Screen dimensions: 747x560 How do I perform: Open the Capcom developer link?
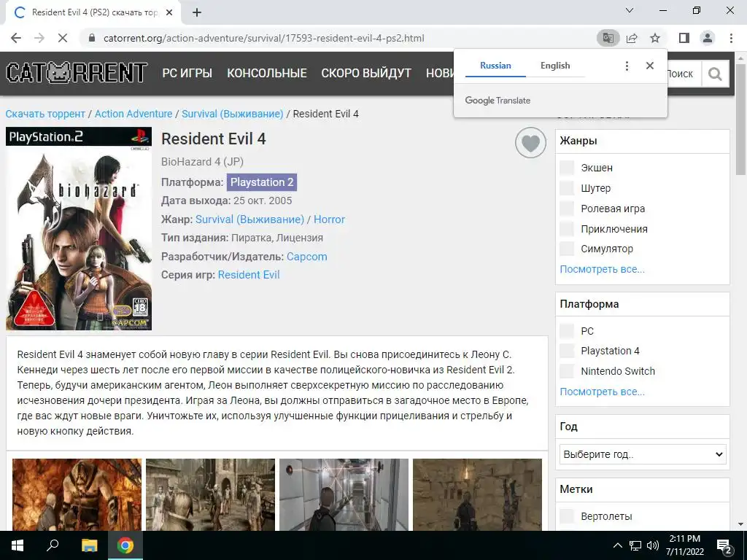[x=307, y=257]
